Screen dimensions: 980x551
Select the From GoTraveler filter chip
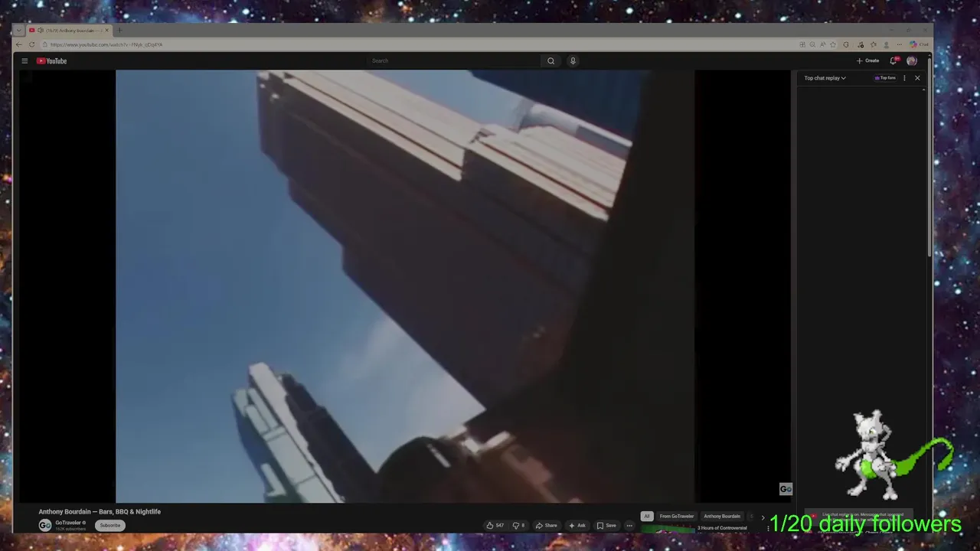click(x=677, y=516)
